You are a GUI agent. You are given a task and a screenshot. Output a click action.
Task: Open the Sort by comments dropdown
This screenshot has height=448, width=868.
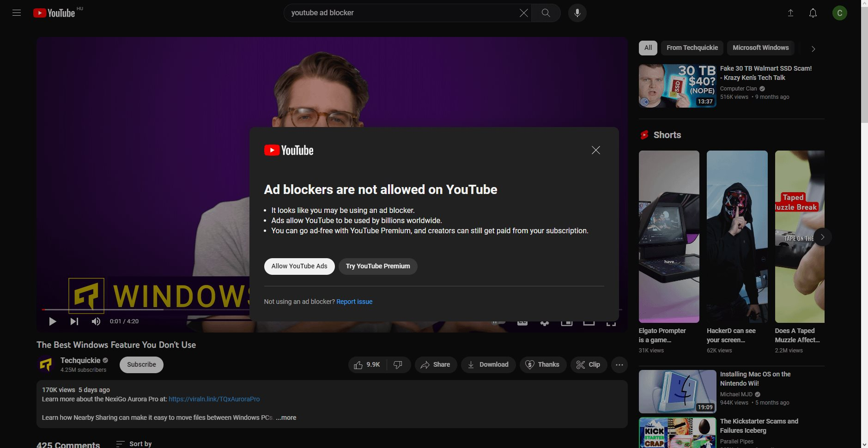coord(134,444)
